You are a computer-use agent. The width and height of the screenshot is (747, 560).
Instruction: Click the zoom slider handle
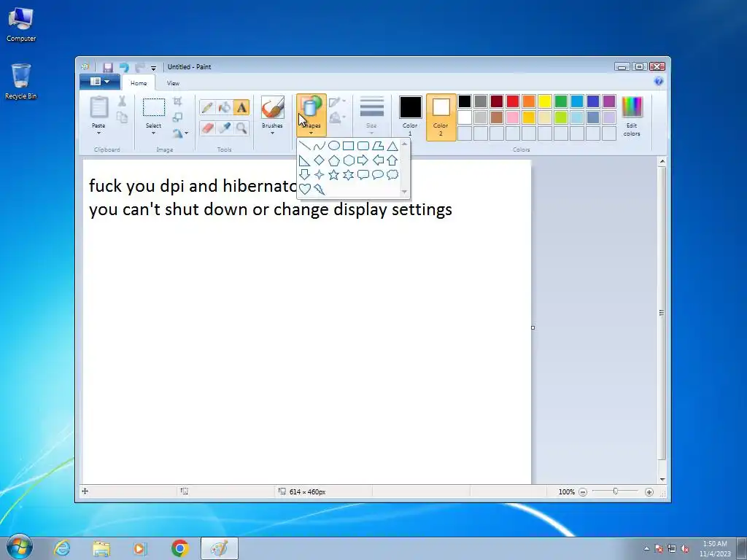coord(616,491)
